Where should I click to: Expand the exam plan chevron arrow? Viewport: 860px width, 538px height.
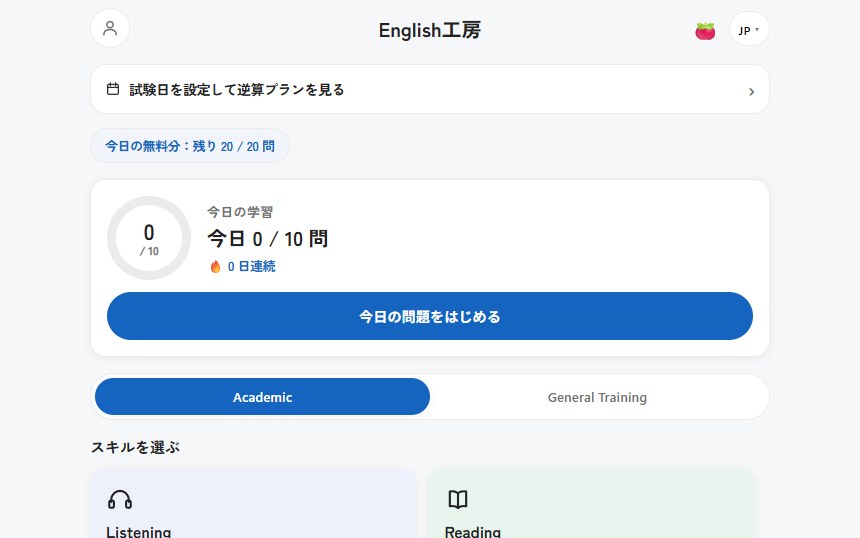click(x=751, y=92)
